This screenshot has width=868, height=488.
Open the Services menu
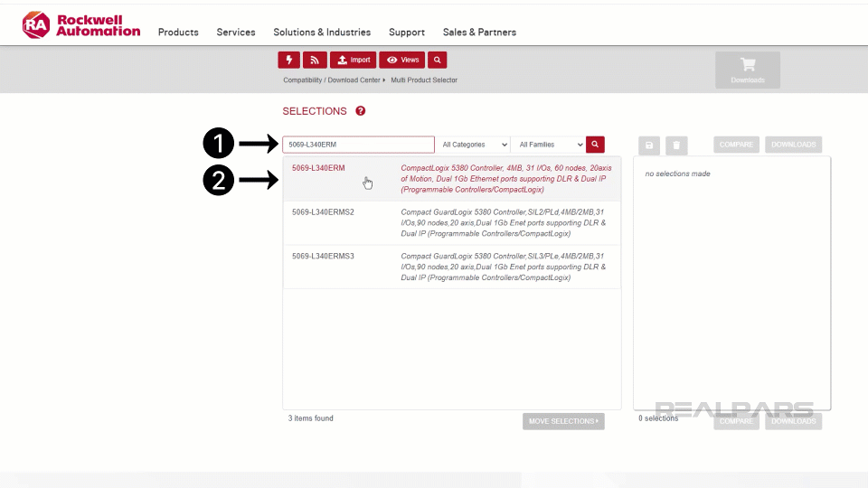pos(236,33)
